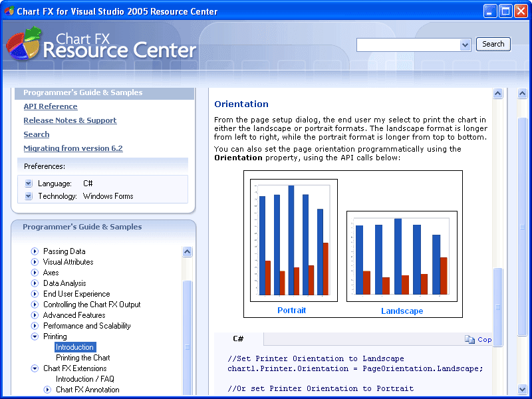
Task: Expand the Axes node arrow icon
Action: (35, 273)
